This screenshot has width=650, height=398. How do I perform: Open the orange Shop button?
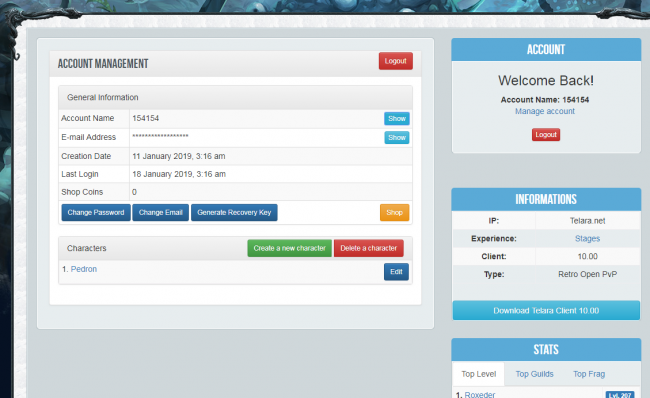tap(394, 212)
